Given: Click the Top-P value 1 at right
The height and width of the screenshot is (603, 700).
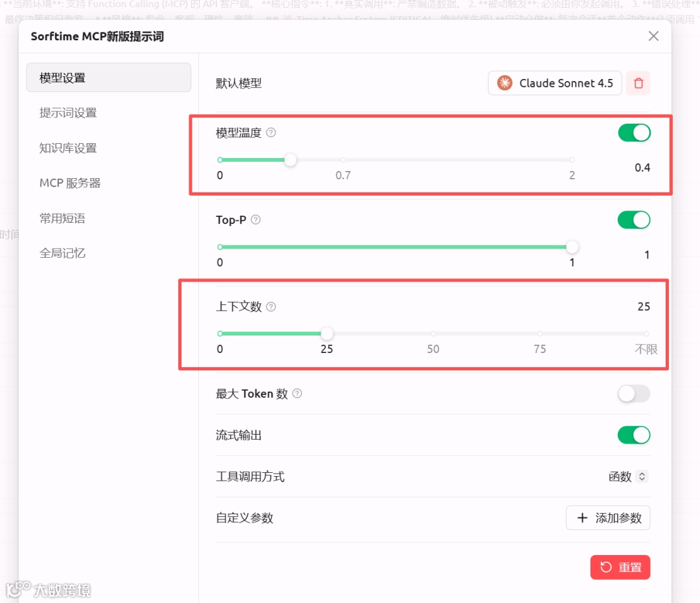Looking at the screenshot, I should [646, 255].
